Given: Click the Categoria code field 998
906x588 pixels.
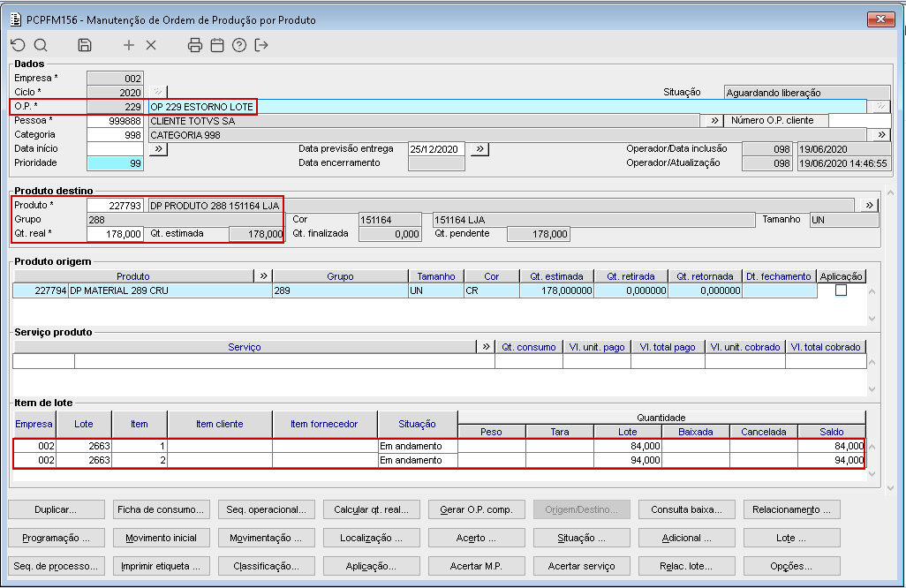Looking at the screenshot, I should 115,134.
